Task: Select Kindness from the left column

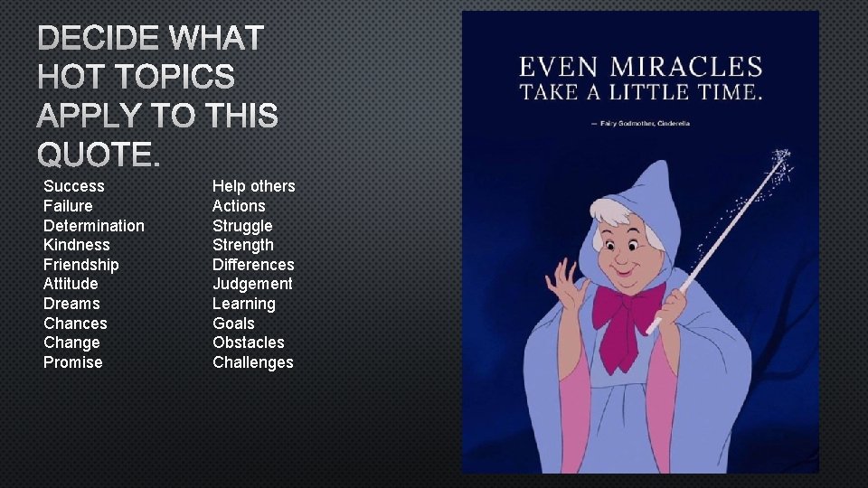Action: 77,245
